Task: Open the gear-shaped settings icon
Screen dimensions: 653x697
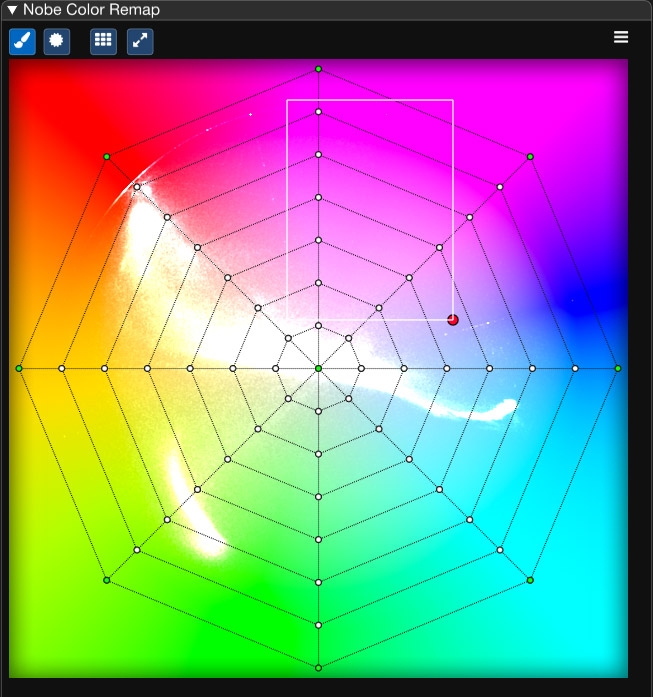Action: pyautogui.click(x=56, y=41)
